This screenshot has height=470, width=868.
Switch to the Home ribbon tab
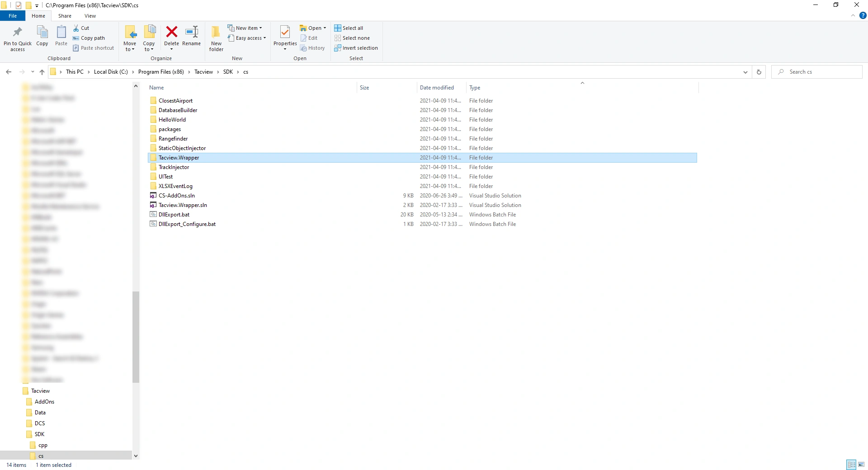(x=38, y=16)
